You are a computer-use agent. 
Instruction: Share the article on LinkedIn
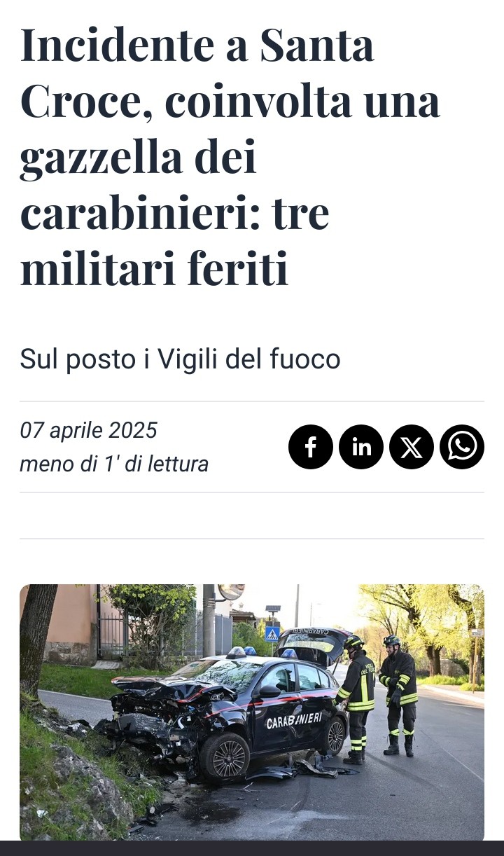(361, 447)
